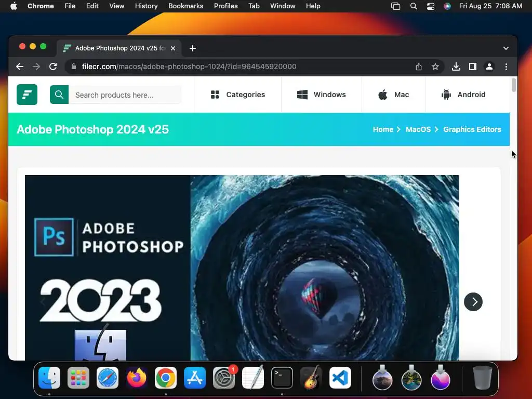Click the date and time in menu bar
This screenshot has height=399, width=532.
[x=490, y=6]
